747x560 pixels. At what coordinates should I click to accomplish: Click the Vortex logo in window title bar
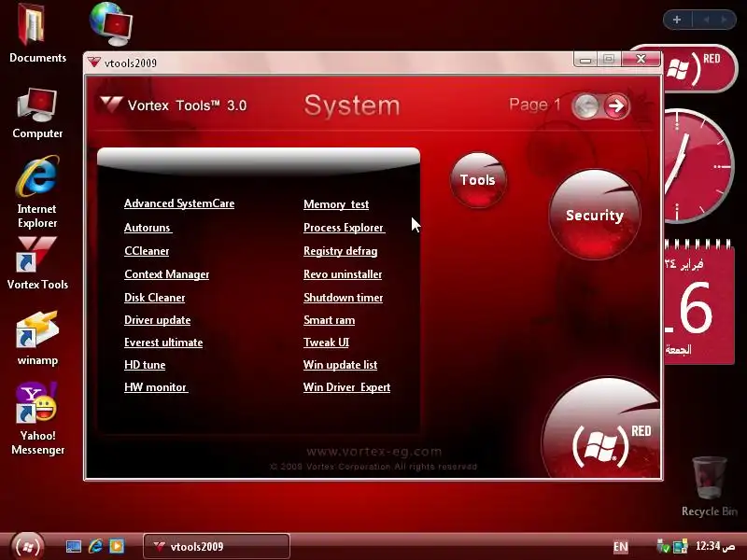pyautogui.click(x=94, y=63)
